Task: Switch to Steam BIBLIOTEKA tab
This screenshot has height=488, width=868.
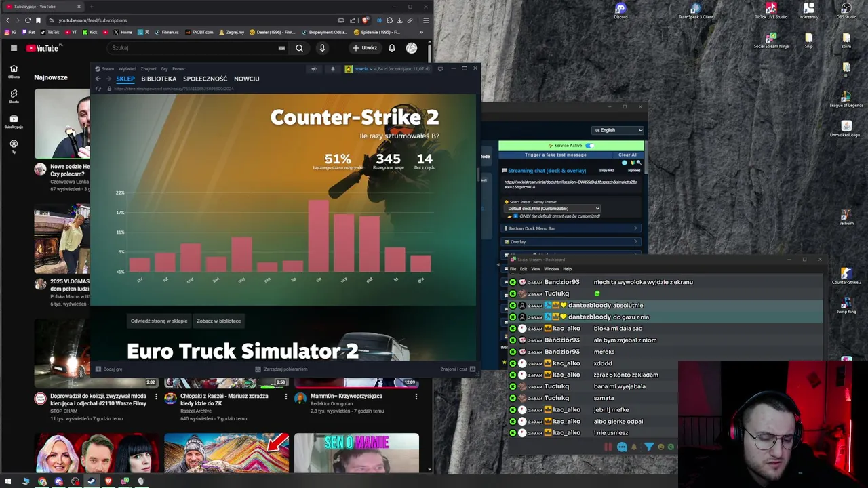Action: pyautogui.click(x=159, y=79)
